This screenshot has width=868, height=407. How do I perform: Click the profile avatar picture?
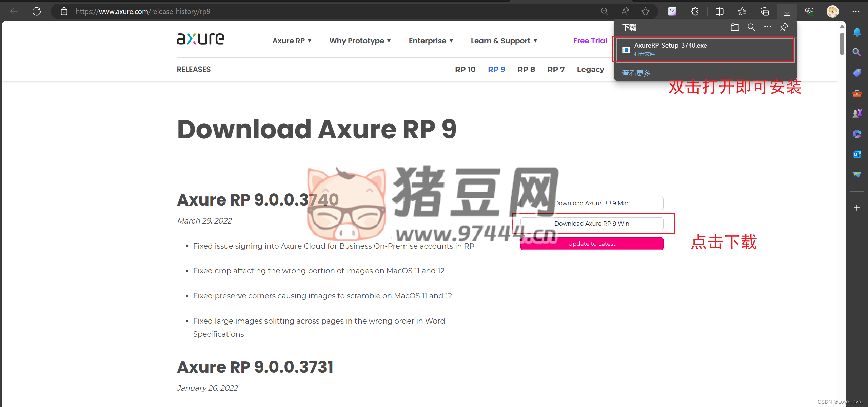[x=832, y=12]
